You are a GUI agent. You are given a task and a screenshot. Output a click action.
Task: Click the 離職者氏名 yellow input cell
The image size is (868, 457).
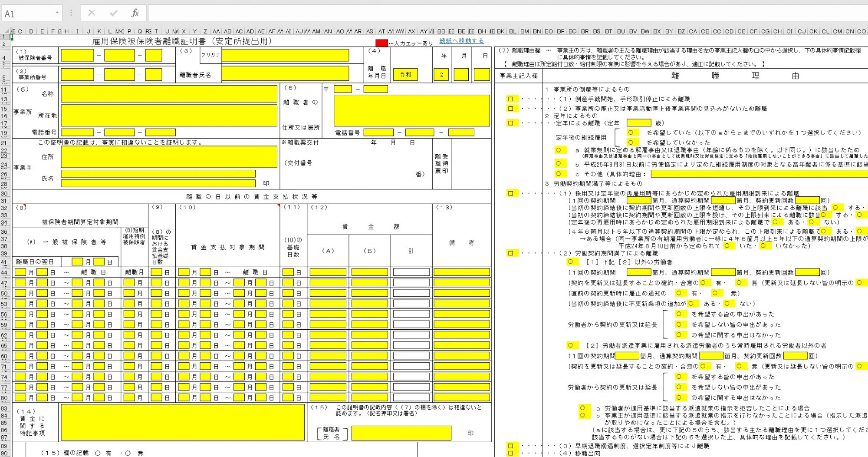pos(285,73)
